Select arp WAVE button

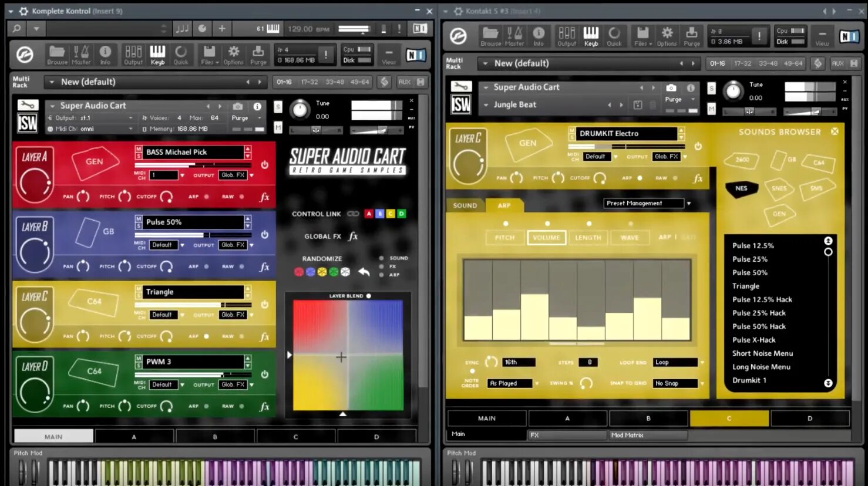pos(630,238)
